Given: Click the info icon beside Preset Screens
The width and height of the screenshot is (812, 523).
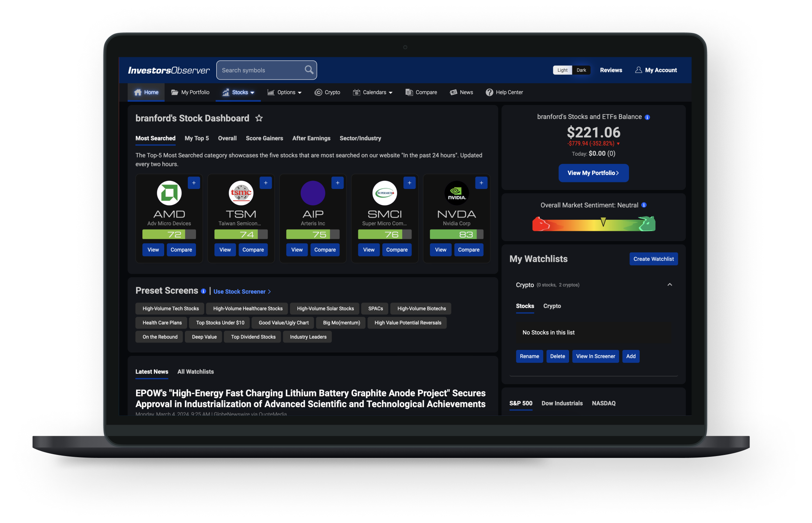Looking at the screenshot, I should (x=203, y=291).
